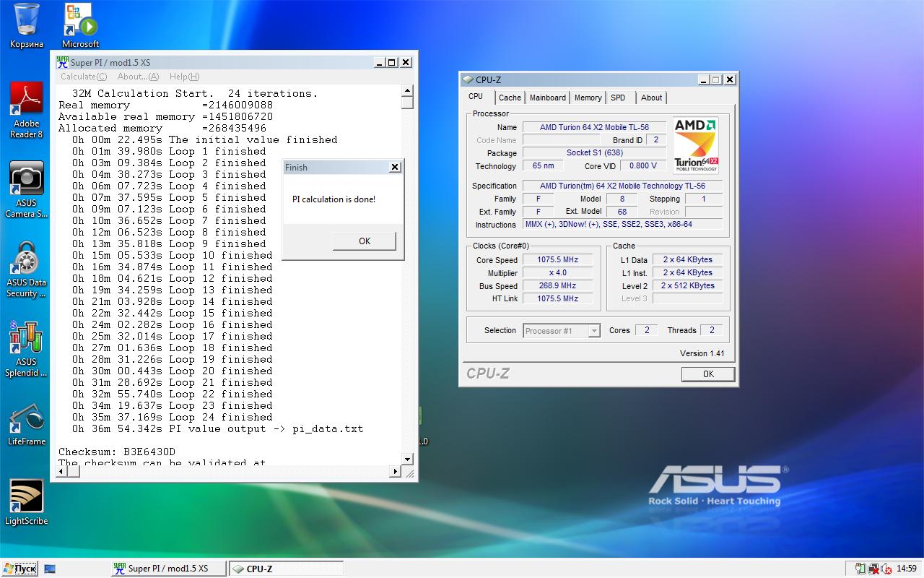Viewport: 924px width, 578px height.
Task: Activate CPU-Z taskbar button
Action: [x=286, y=569]
